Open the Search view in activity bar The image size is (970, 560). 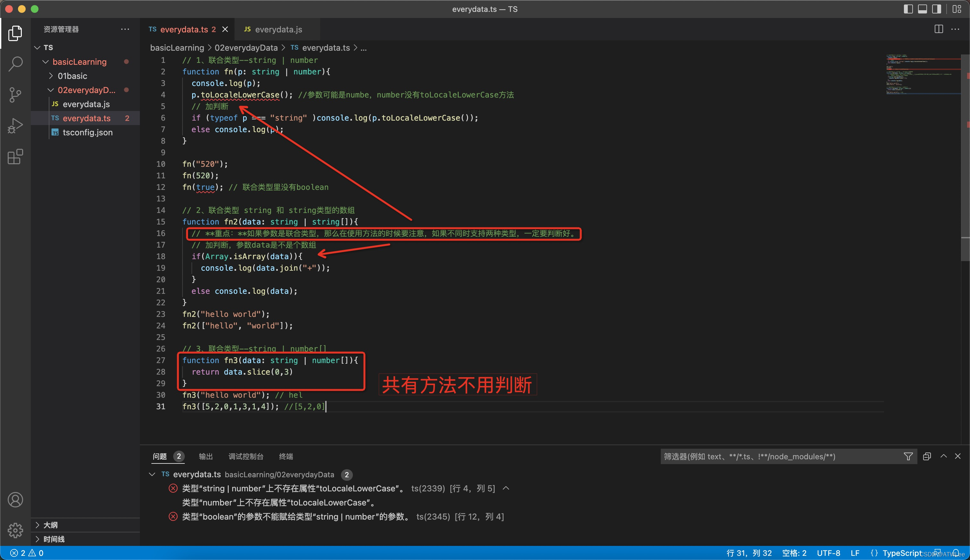click(15, 64)
